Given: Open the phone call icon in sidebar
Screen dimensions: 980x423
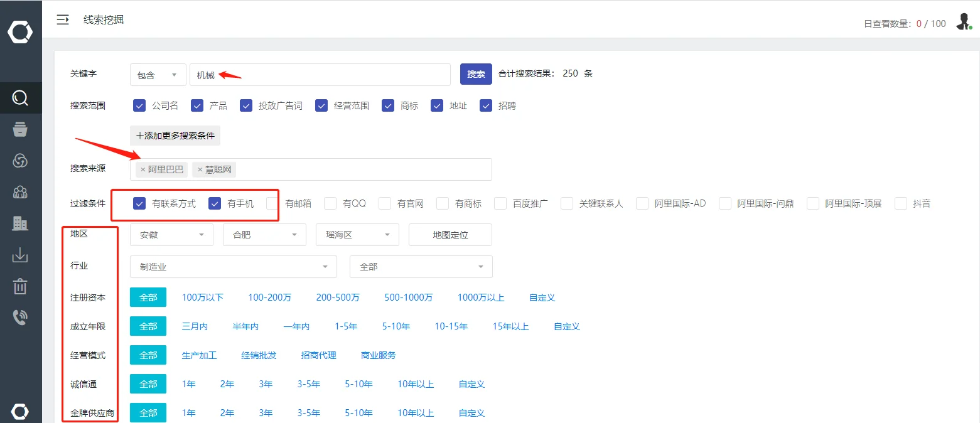Looking at the screenshot, I should coord(20,317).
